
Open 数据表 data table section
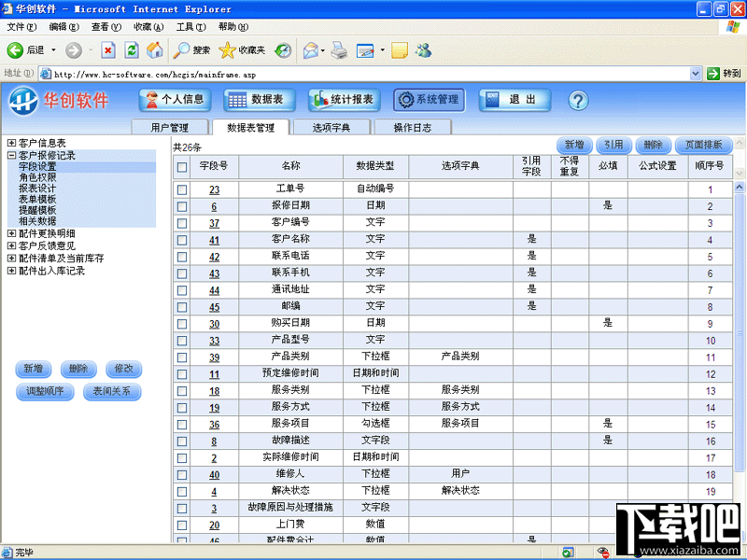pyautogui.click(x=260, y=100)
